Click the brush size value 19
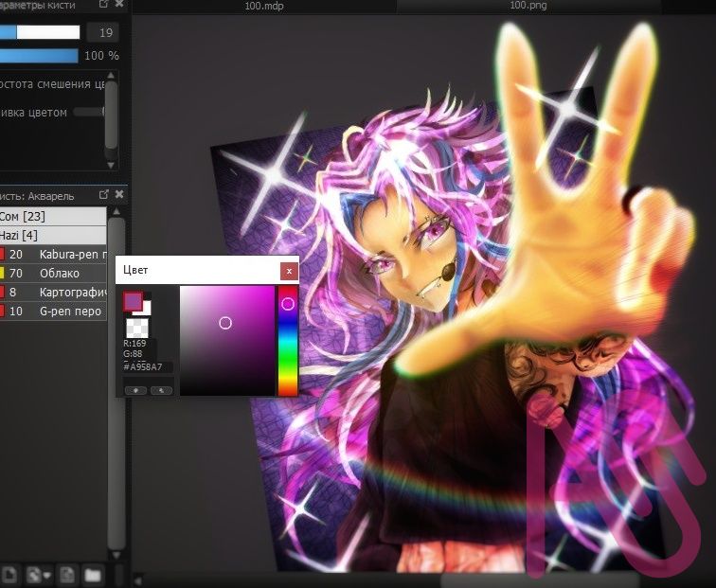716x588 pixels. [x=105, y=32]
